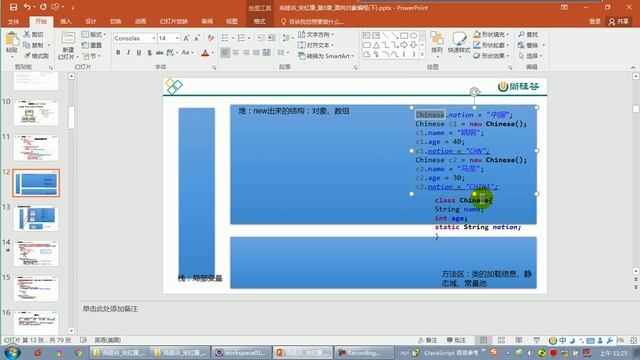The image size is (640, 360).
Task: Switch to the Insert ribbon tab
Action: tap(66, 21)
